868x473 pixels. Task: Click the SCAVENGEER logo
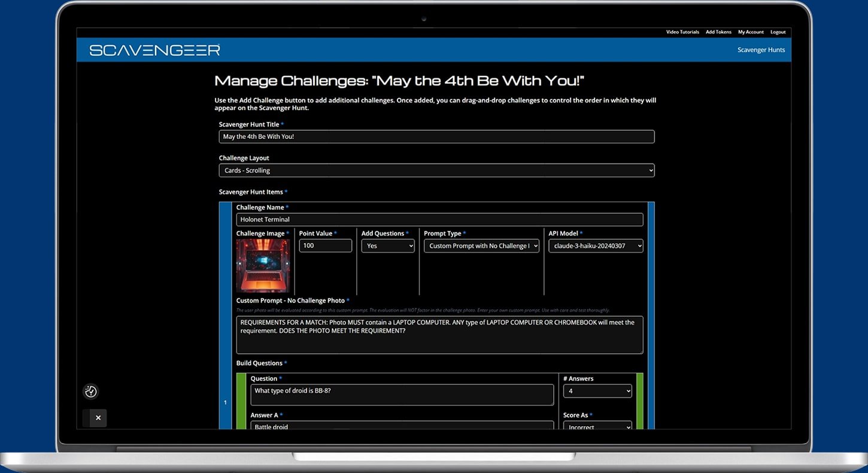tap(154, 50)
